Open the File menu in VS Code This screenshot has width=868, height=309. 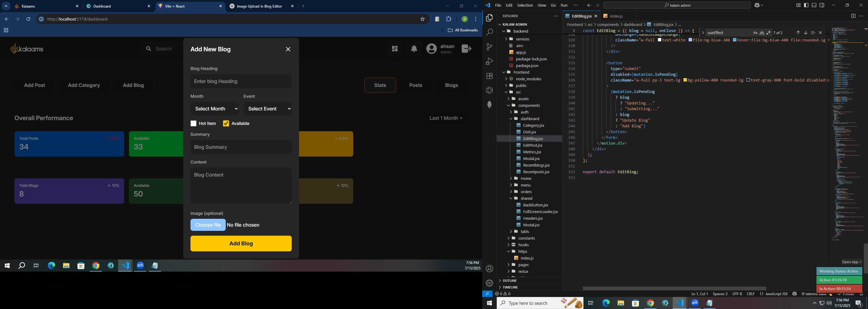498,5
